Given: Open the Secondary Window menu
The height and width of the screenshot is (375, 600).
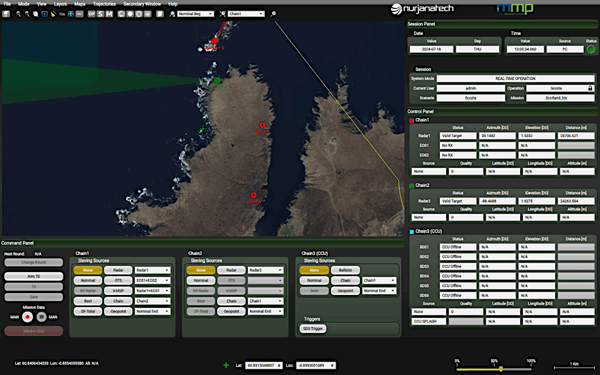Looking at the screenshot, I should click(142, 4).
